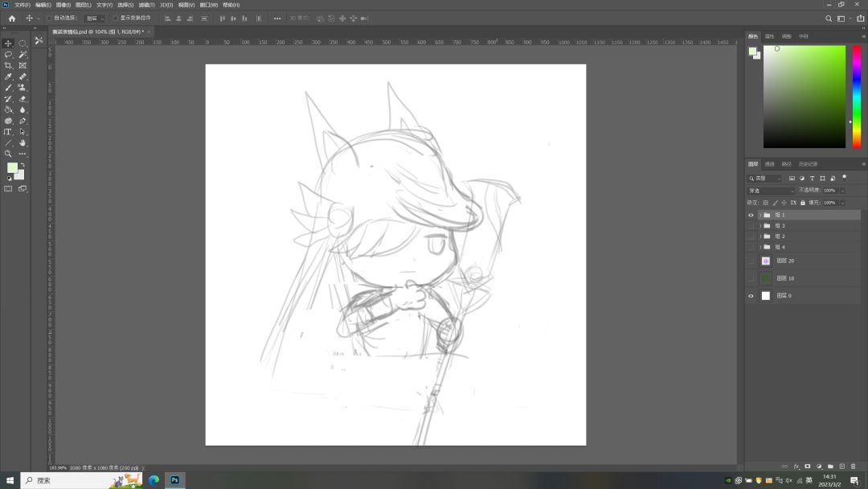
Task: Select the Eraser tool
Action: [x=23, y=99]
